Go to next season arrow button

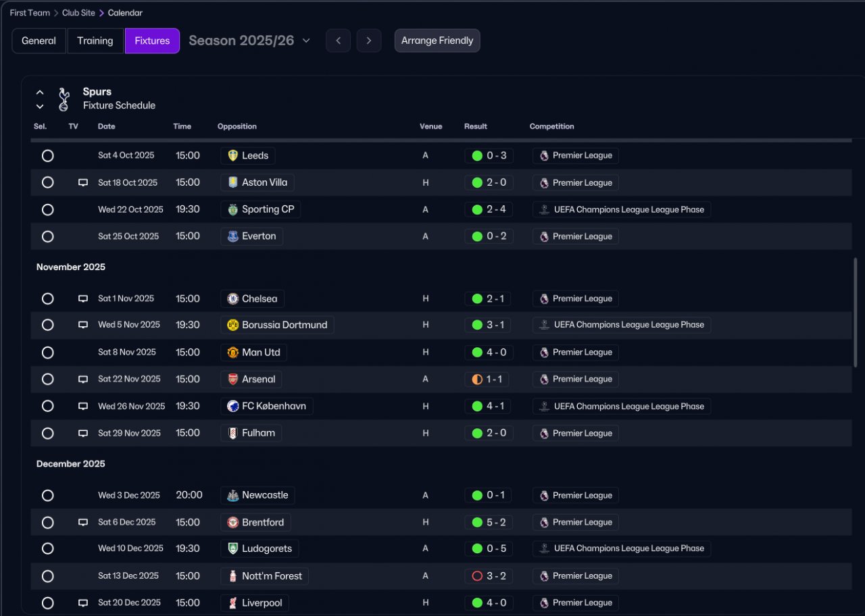368,41
